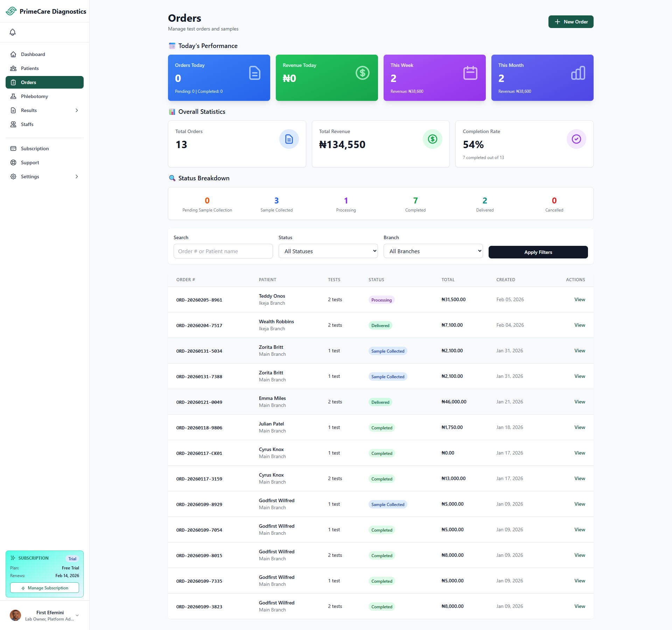Go to Phlebotomy in the sidebar
Screen dimensions: 672x630
[34, 96]
